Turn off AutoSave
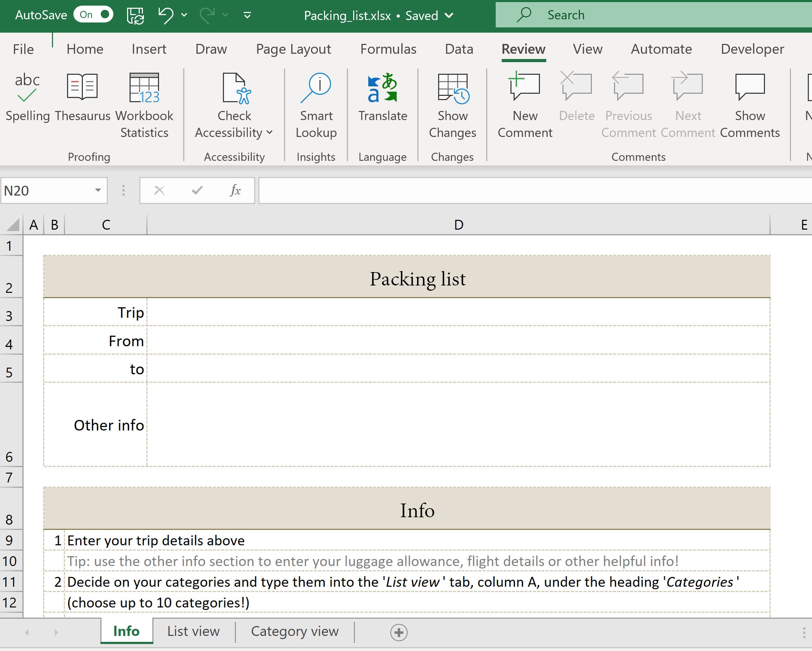Viewport: 812px width, 651px height. click(x=93, y=14)
